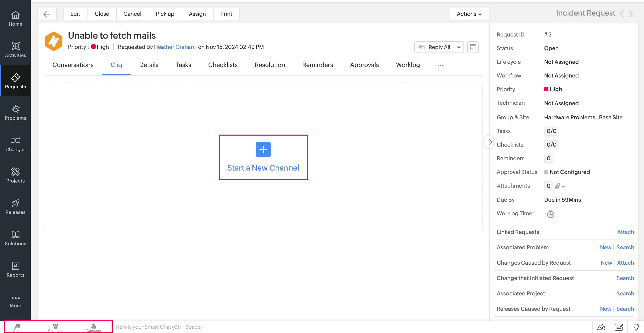Image resolution: width=644 pixels, height=333 pixels.
Task: Open the Actions dropdown
Action: tap(469, 14)
